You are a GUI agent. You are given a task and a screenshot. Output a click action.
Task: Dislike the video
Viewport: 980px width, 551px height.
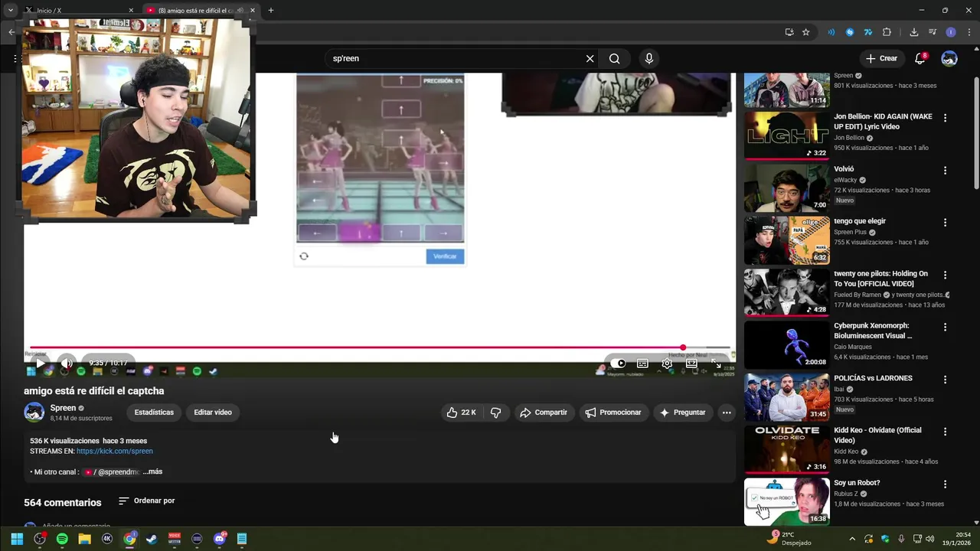point(495,412)
